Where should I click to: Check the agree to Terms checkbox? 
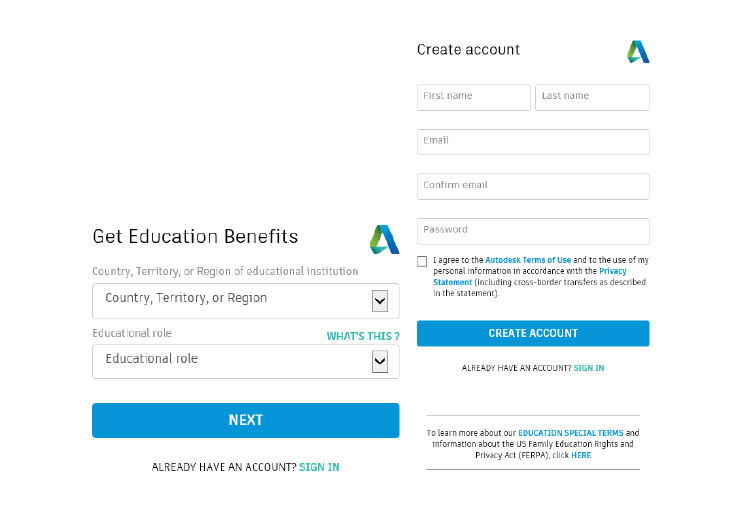click(x=422, y=261)
